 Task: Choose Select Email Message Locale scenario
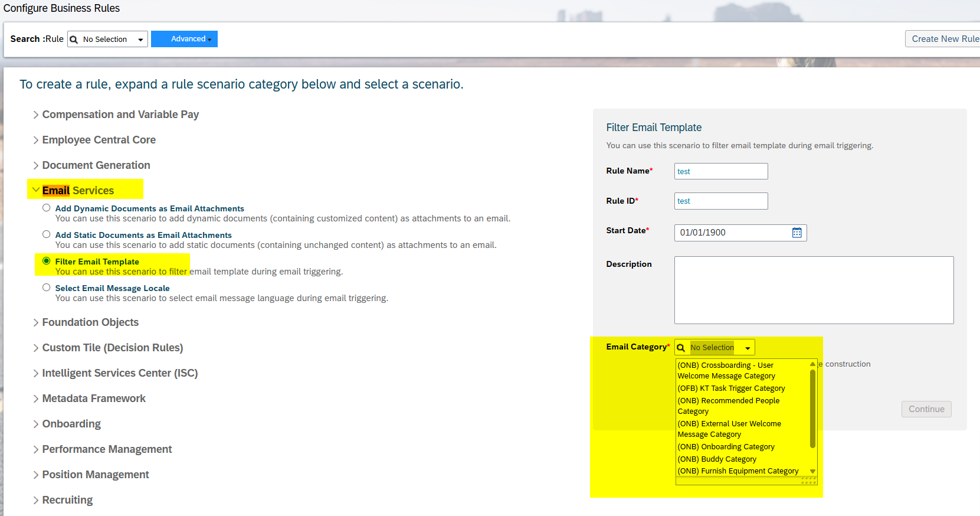(47, 288)
